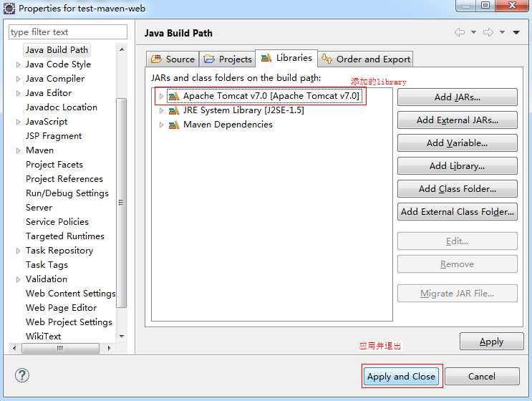
Task: Select the Libraries tab
Action: click(286, 58)
